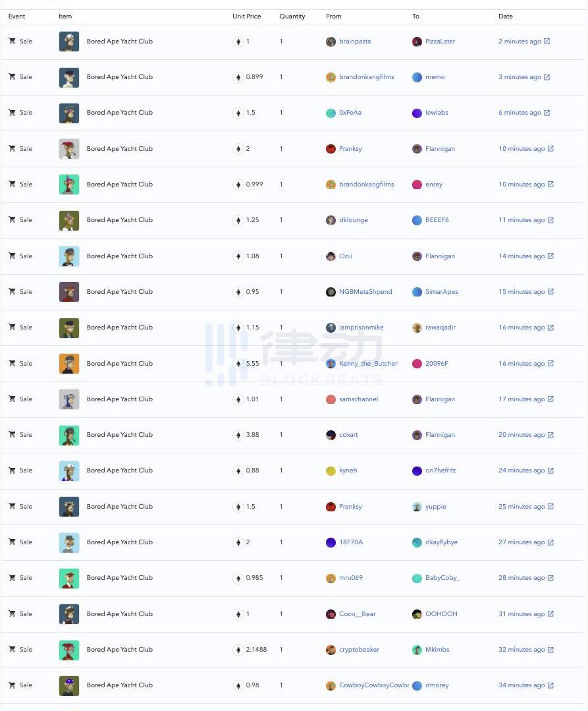
Task: Open external link icon for 34 minutes ago
Action: coord(550,685)
